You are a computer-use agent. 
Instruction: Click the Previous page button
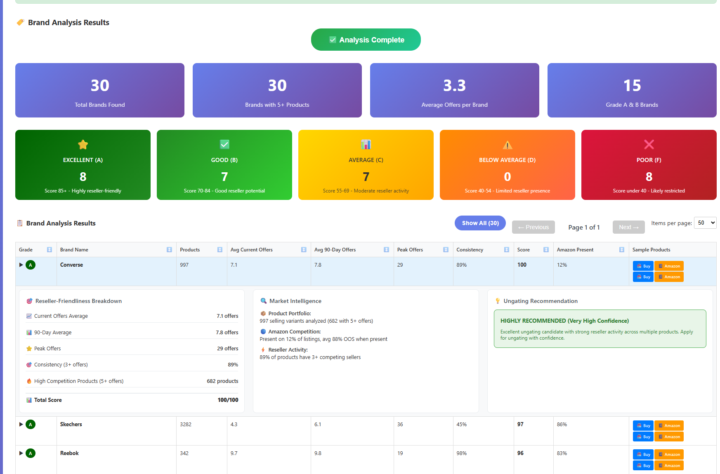pos(533,227)
